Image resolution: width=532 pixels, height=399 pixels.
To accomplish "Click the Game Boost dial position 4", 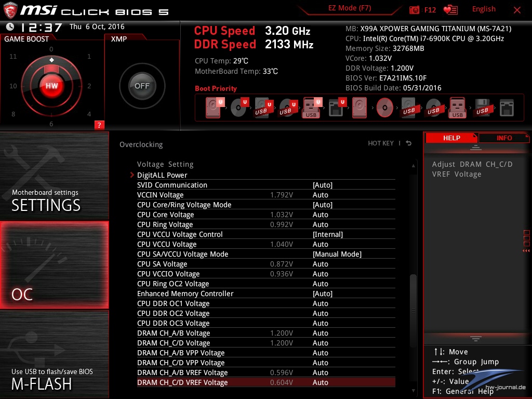I will pos(89,114).
